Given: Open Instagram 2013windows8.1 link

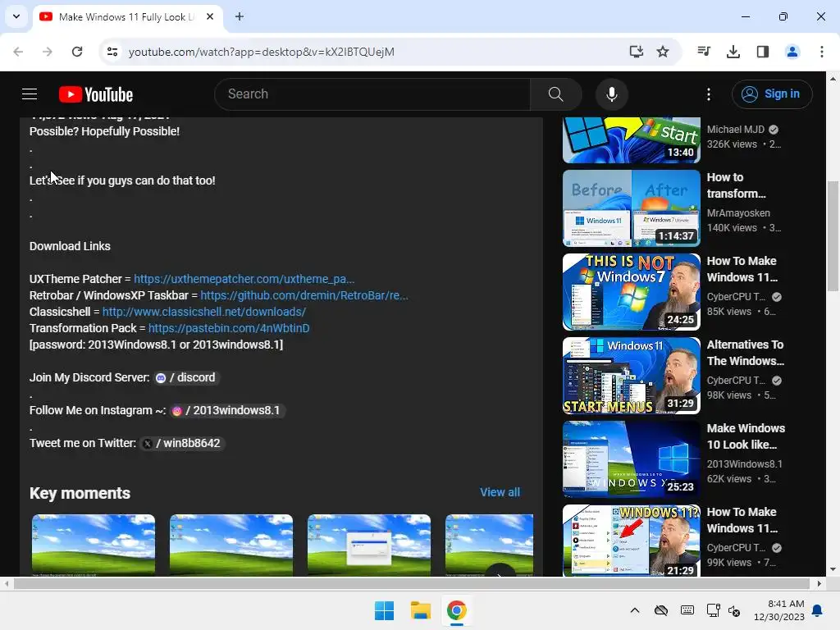Looking at the screenshot, I should (226, 410).
